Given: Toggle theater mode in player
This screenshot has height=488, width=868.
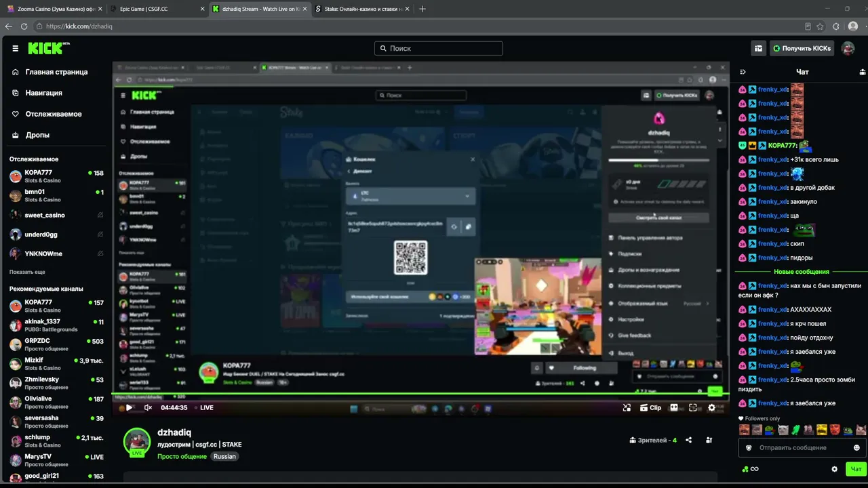Looking at the screenshot, I should click(x=674, y=407).
